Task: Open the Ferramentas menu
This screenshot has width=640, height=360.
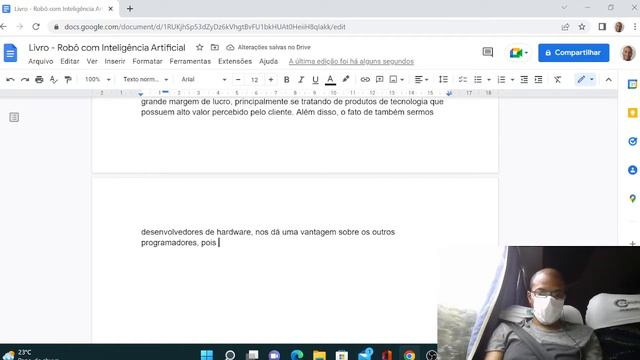Action: click(x=190, y=61)
